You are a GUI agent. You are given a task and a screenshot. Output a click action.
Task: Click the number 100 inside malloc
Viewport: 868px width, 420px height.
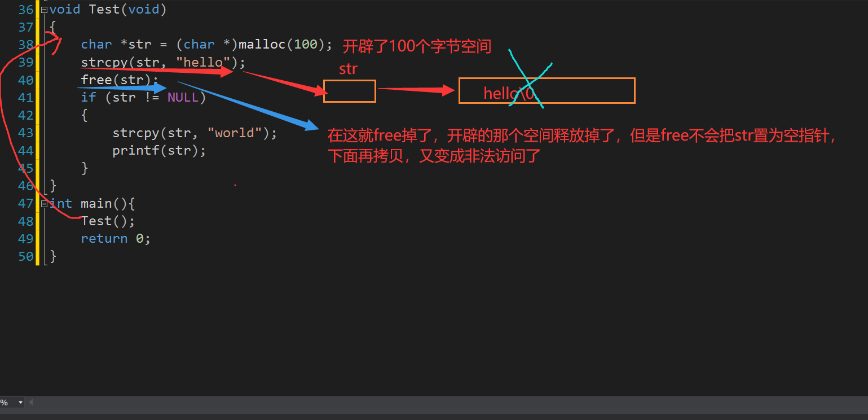306,45
